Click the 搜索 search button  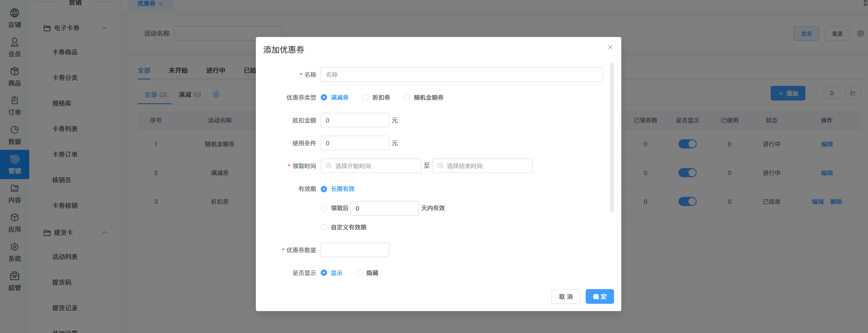point(806,33)
